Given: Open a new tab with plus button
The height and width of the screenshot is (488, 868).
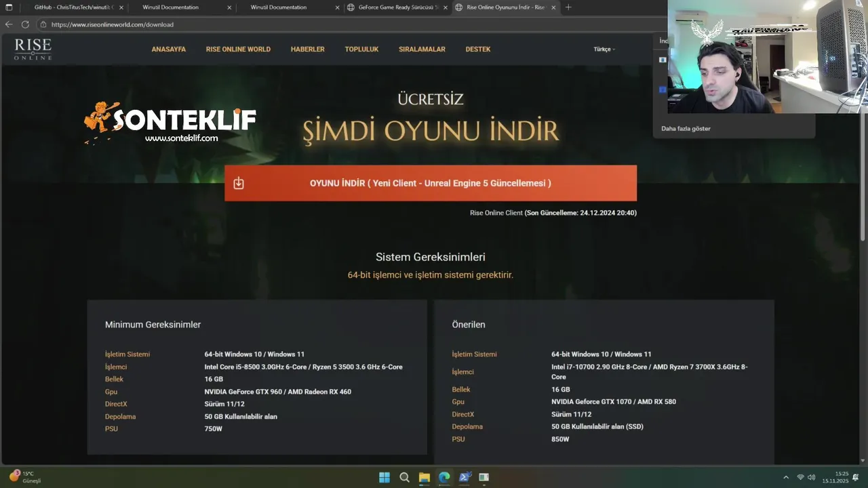Looking at the screenshot, I should click(x=568, y=7).
